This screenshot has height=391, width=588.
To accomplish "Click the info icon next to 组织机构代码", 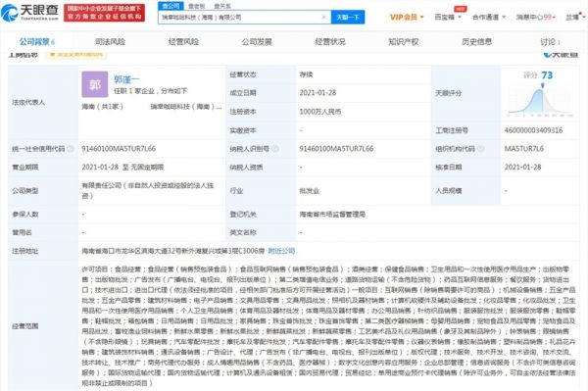I will coord(480,149).
